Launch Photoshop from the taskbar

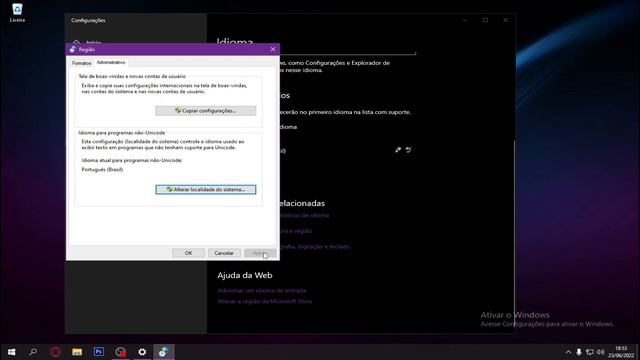[99, 352]
